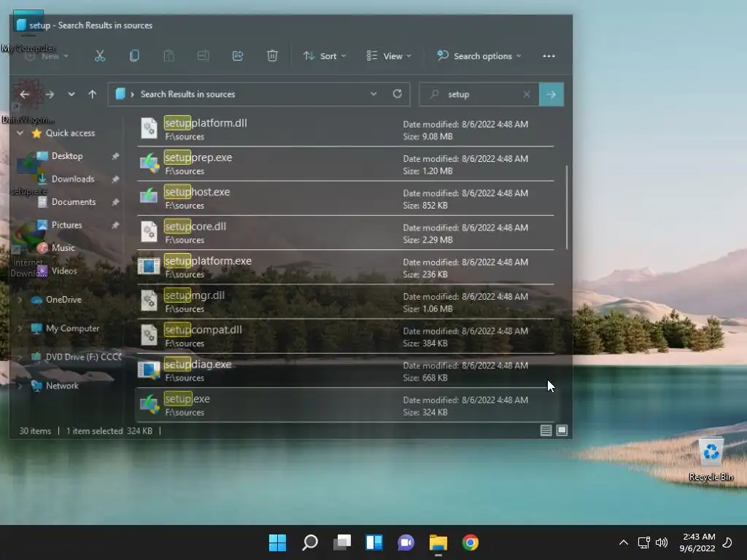Image resolution: width=747 pixels, height=560 pixels.
Task: Open Videos in sidebar
Action: pyautogui.click(x=64, y=271)
